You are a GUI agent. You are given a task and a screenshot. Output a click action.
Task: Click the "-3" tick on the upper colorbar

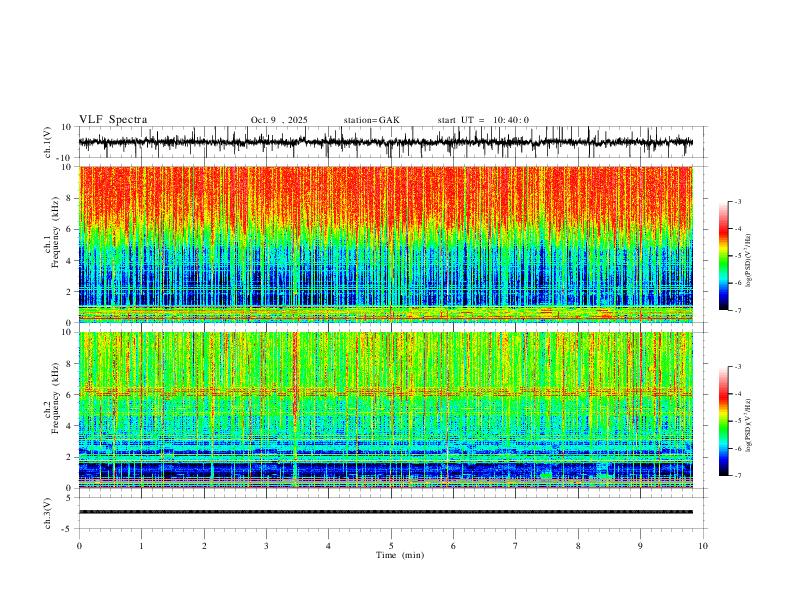pos(737,201)
